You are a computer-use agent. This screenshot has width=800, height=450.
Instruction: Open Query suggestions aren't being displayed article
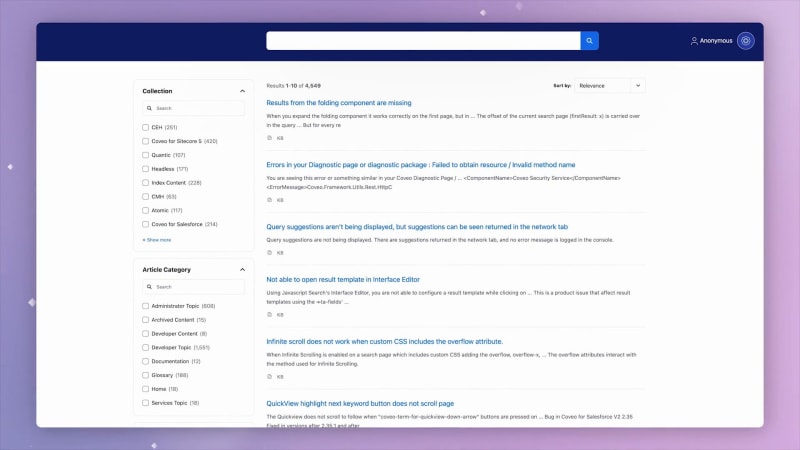pos(417,227)
